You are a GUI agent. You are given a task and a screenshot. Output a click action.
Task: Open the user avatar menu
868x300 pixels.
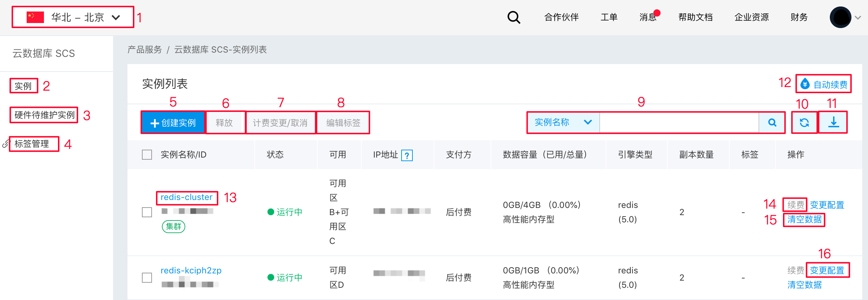pos(840,17)
